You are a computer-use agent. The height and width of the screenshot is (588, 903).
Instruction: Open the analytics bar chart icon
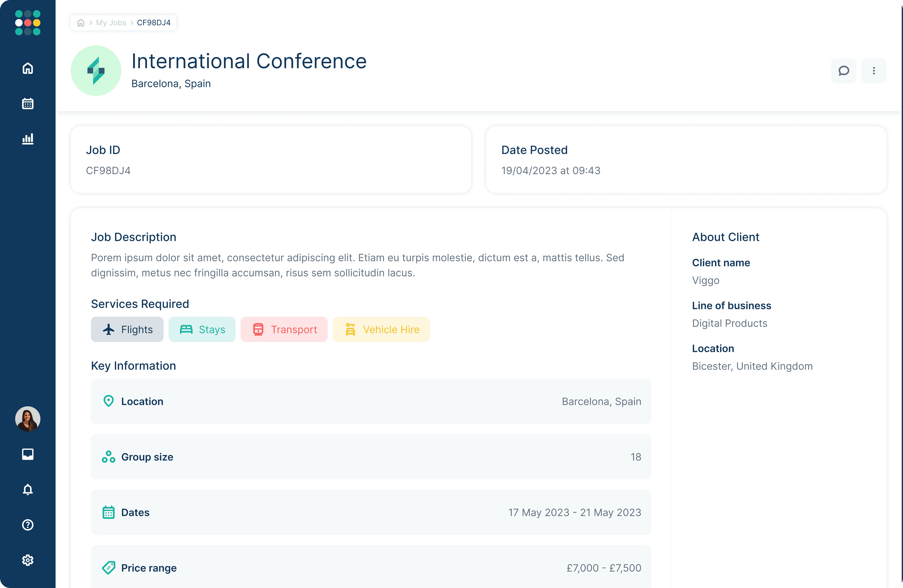click(28, 139)
